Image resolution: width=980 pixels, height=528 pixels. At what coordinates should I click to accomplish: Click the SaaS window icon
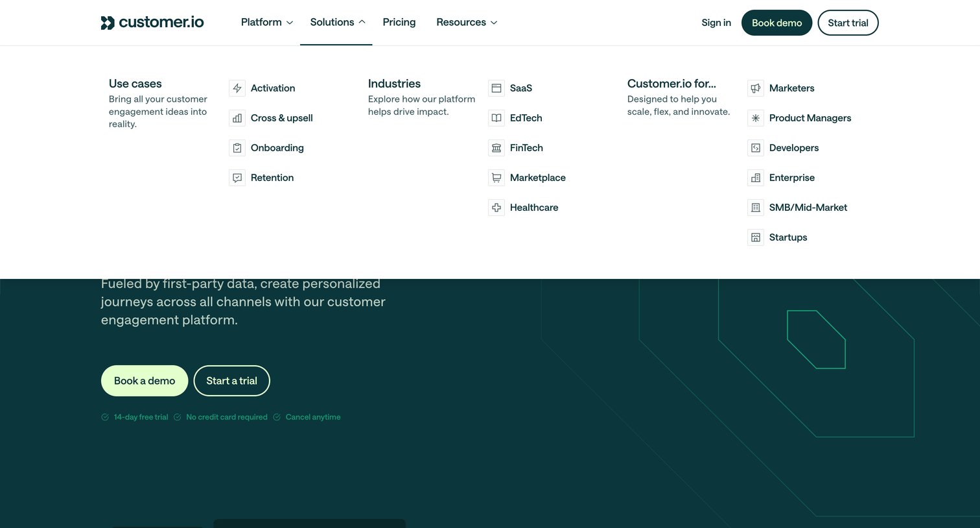[x=496, y=88]
